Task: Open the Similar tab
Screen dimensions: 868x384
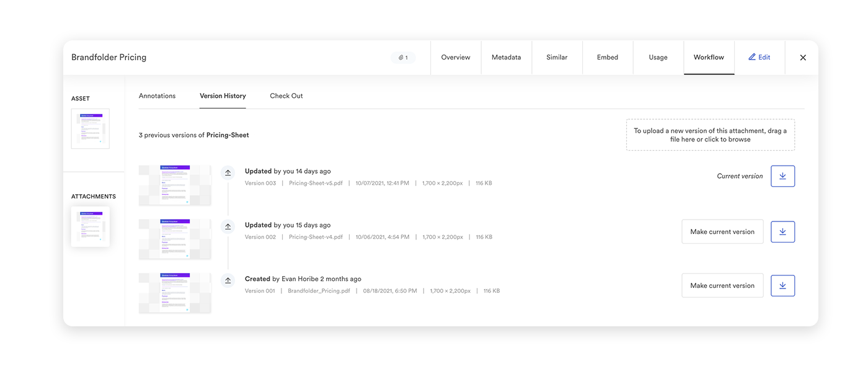Action: point(557,57)
